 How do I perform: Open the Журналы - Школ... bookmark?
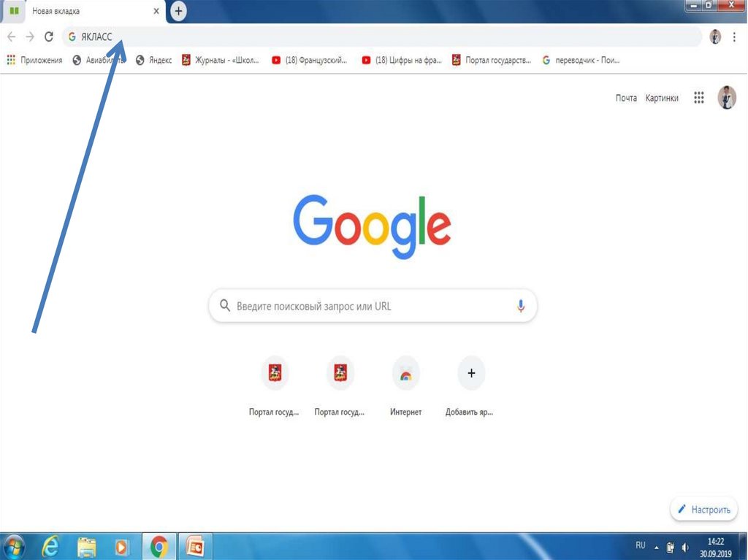221,60
